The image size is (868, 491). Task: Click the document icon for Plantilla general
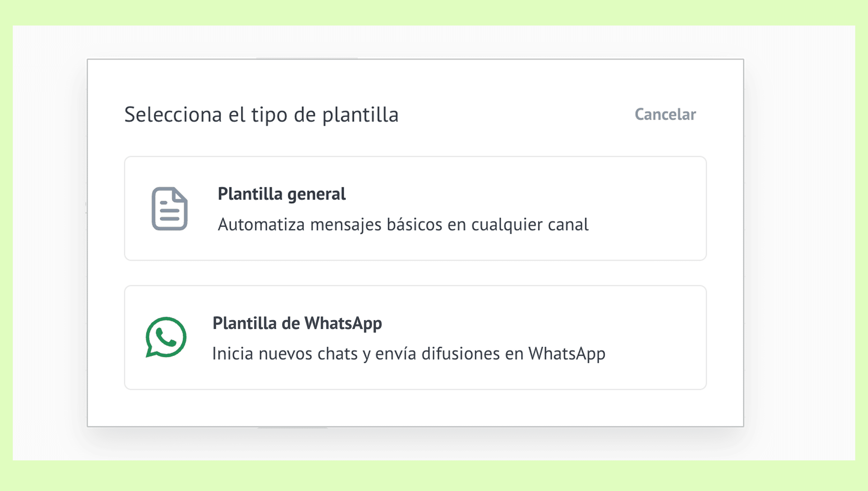pos(169,209)
